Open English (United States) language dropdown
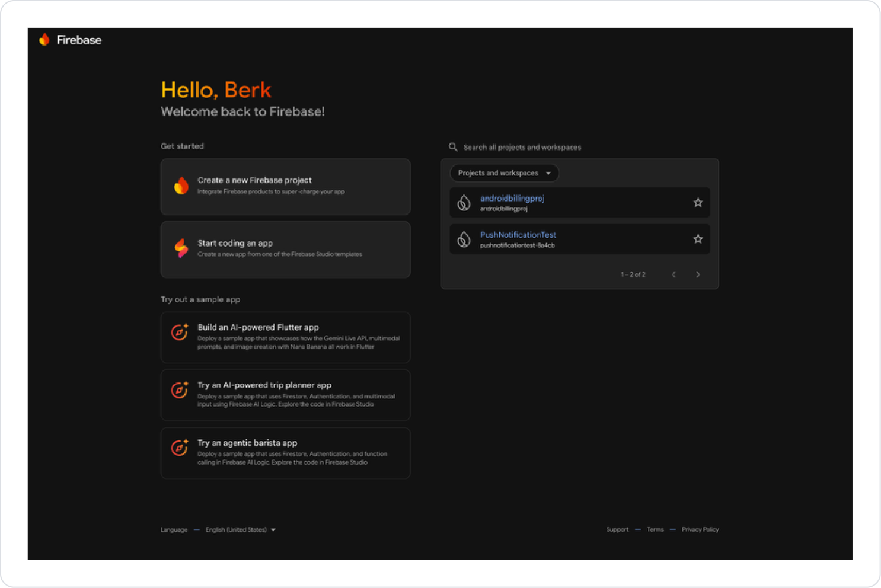Viewport: 881px width, 588px height. 241,529
